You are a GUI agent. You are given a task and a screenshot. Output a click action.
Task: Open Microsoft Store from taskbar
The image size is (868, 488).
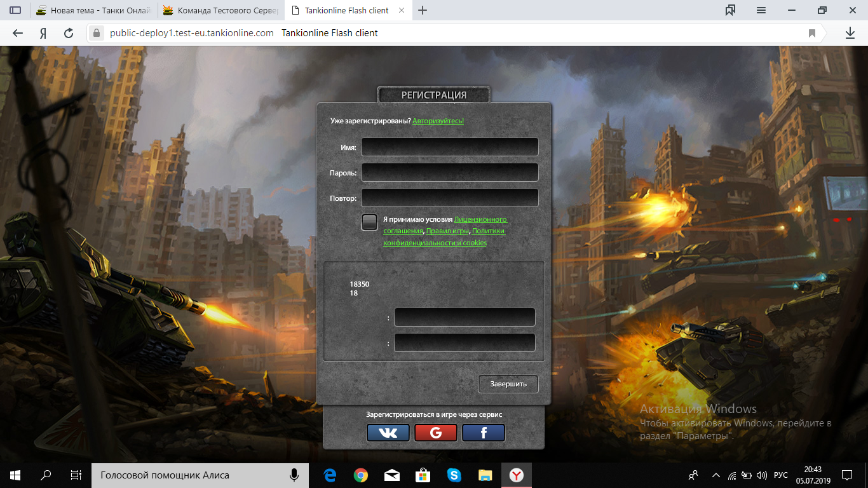423,475
